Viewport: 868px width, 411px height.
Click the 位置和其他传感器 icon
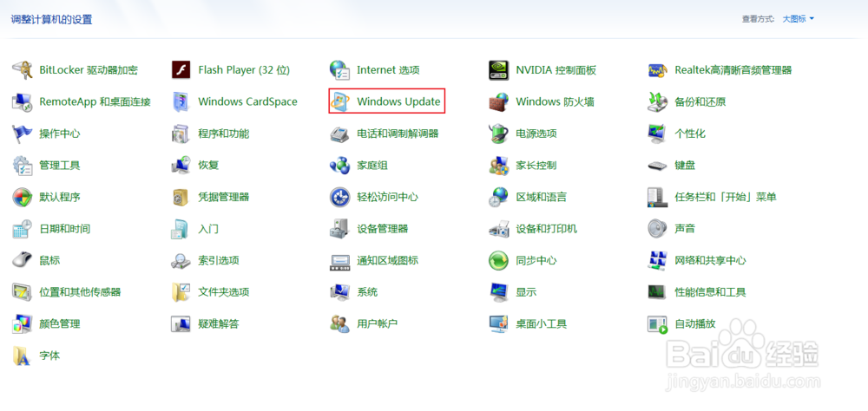(23, 291)
